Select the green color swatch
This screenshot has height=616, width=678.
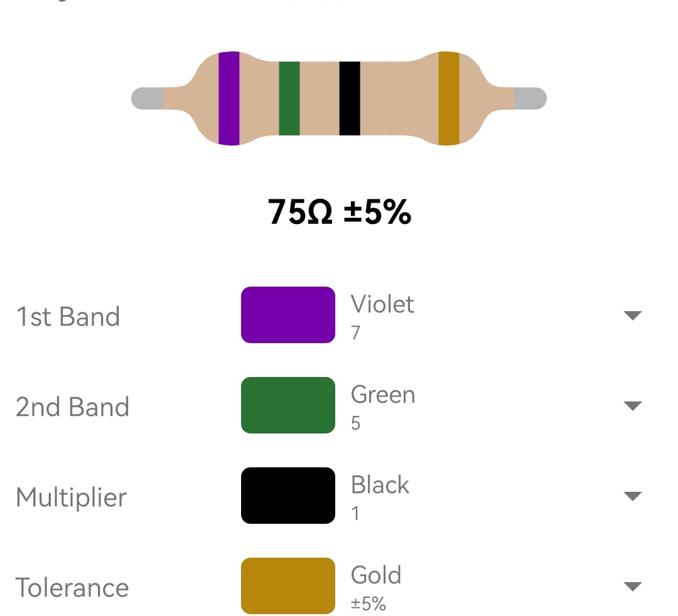point(288,405)
